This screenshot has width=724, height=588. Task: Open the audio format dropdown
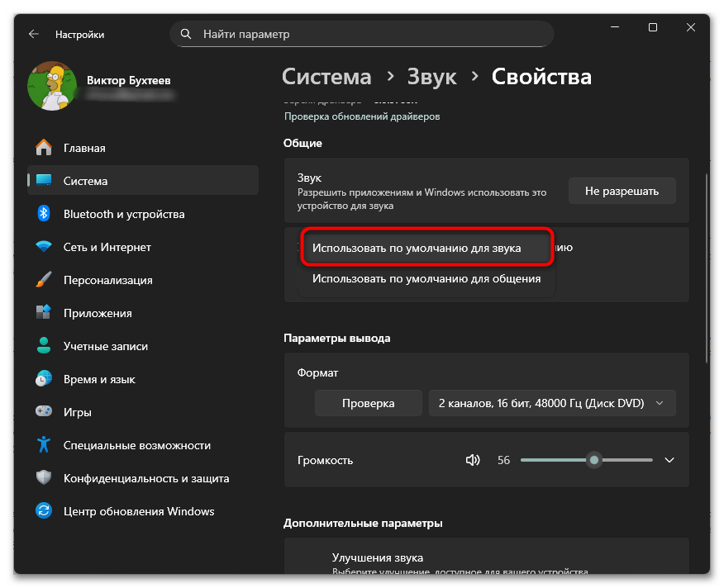pos(551,403)
